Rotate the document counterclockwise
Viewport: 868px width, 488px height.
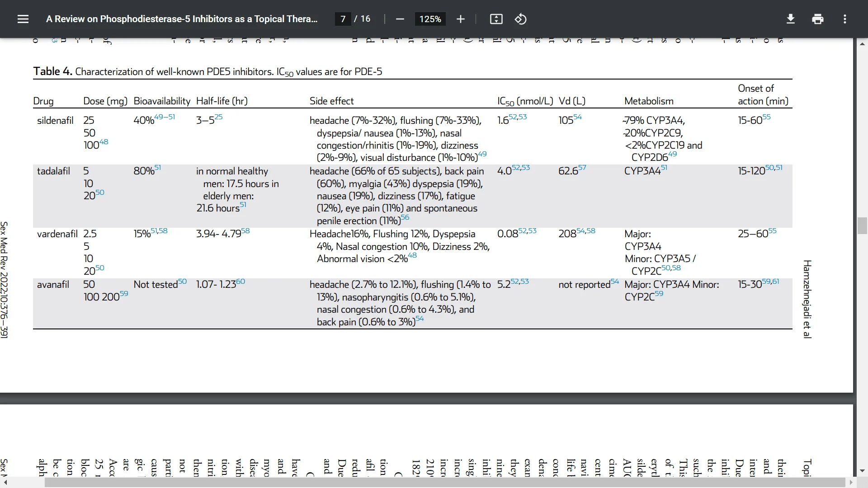(520, 19)
